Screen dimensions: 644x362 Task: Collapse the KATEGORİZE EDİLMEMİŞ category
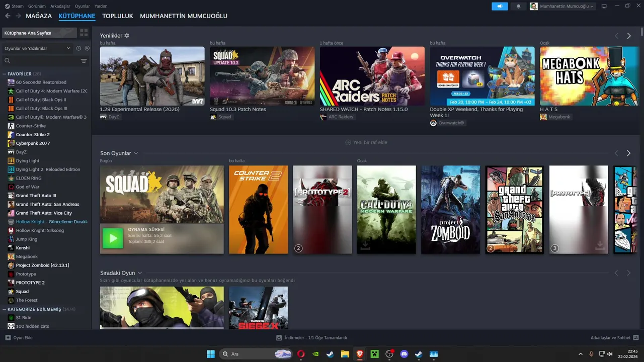5,309
